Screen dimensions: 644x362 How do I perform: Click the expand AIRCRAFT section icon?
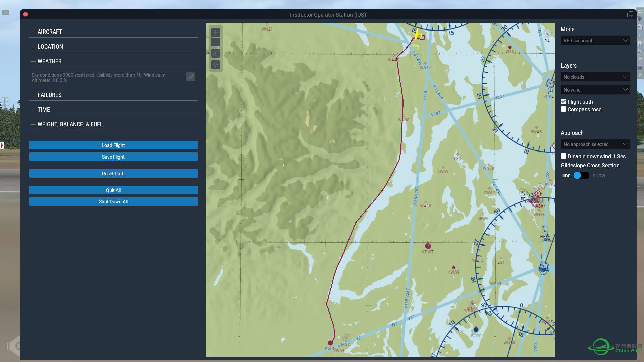point(32,32)
